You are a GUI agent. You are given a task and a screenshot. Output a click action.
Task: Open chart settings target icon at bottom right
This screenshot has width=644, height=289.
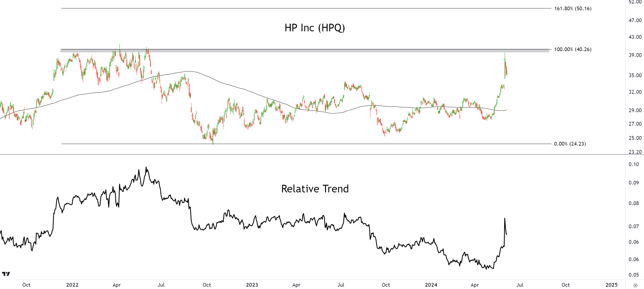click(x=635, y=285)
